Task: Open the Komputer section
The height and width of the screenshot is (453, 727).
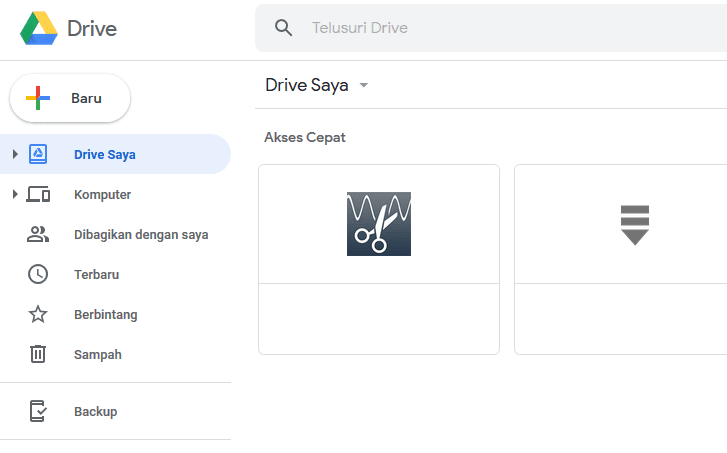Action: pyautogui.click(x=102, y=195)
